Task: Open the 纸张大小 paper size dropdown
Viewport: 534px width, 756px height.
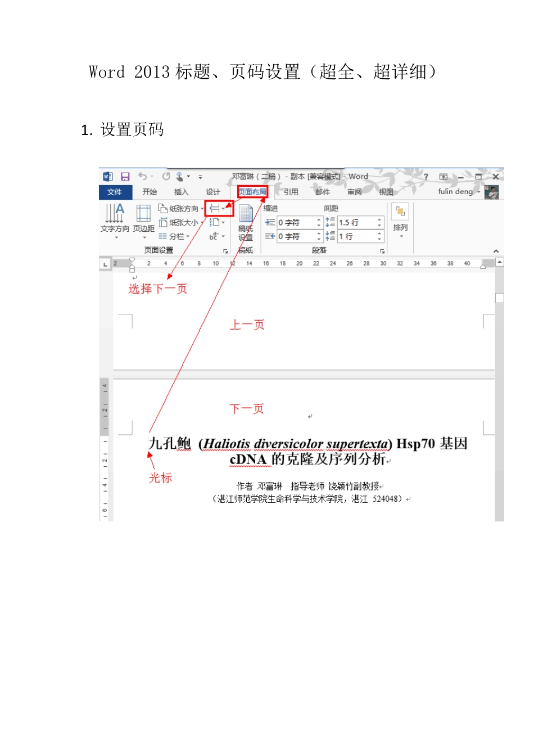Action: (181, 223)
